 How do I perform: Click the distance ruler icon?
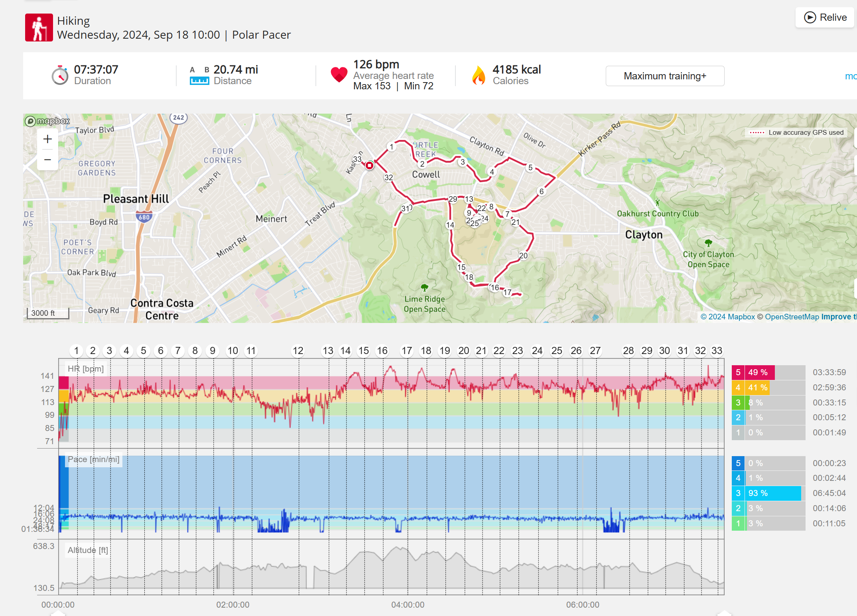pyautogui.click(x=199, y=81)
